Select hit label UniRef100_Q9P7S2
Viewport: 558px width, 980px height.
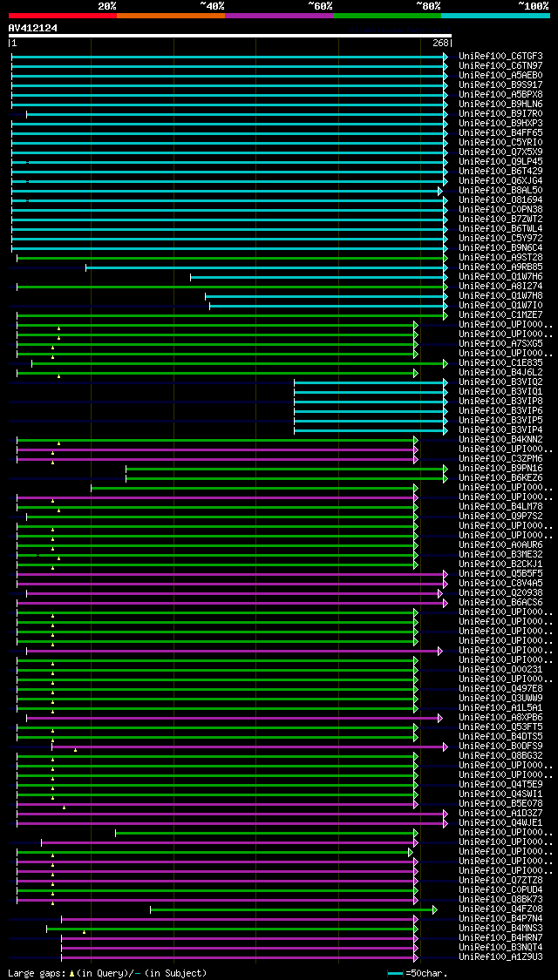[x=500, y=517]
